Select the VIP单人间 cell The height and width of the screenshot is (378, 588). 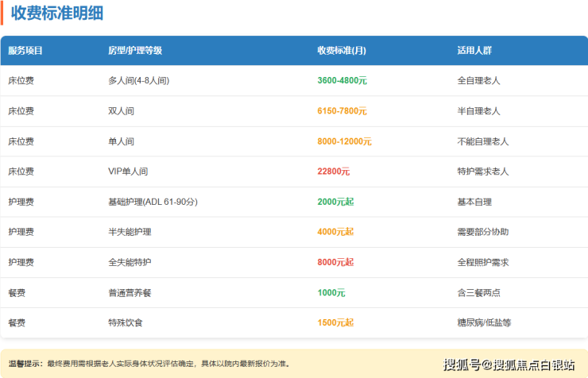click(x=128, y=172)
